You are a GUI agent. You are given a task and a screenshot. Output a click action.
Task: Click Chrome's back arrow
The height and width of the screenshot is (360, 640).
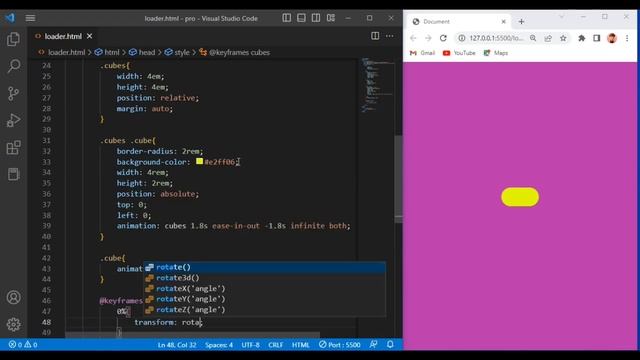pyautogui.click(x=413, y=38)
